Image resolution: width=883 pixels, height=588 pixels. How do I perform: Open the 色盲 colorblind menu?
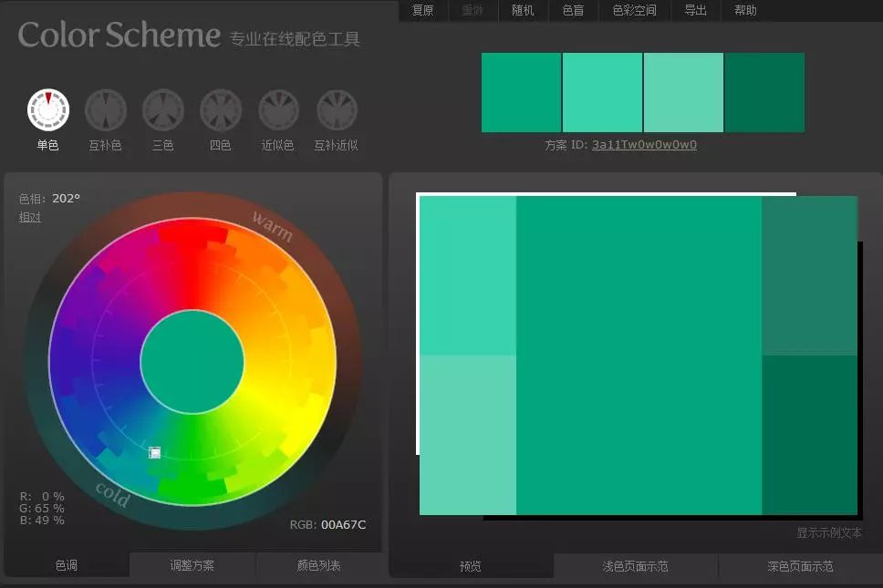pos(573,11)
